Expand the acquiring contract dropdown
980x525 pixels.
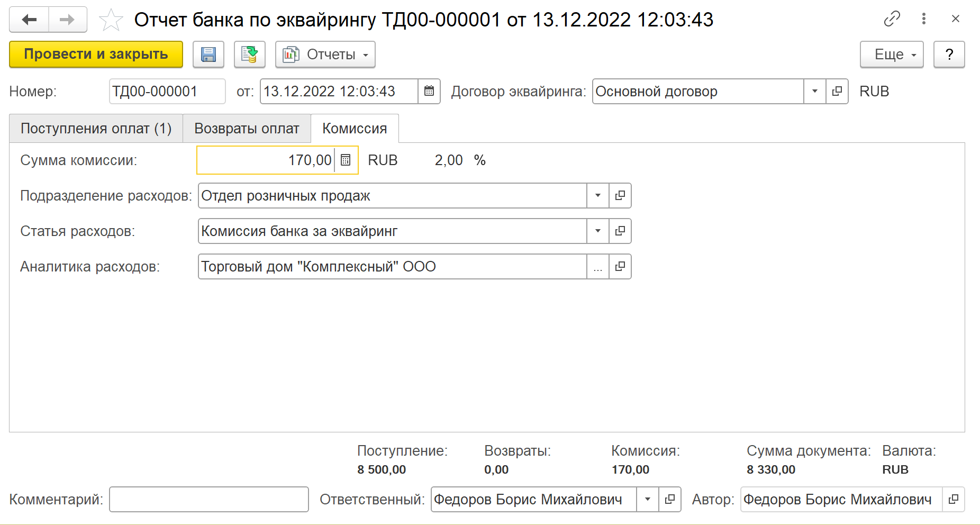tap(815, 92)
